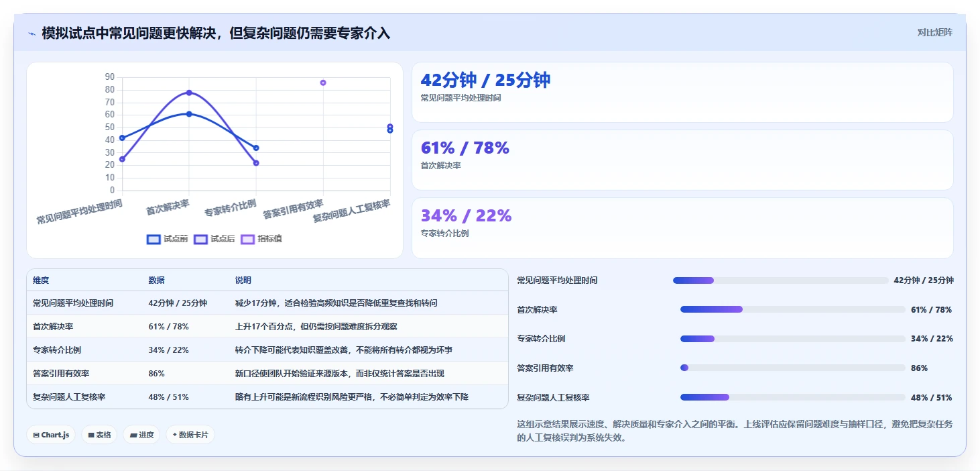Click the 86% value beside the progress bar
Viewport: 980px width, 471px height.
920,368
